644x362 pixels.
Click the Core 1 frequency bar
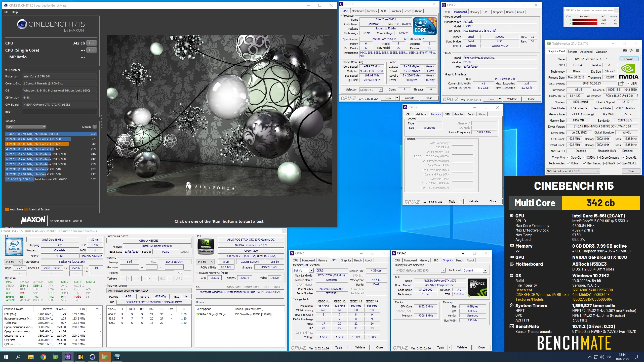click(x=585, y=24)
